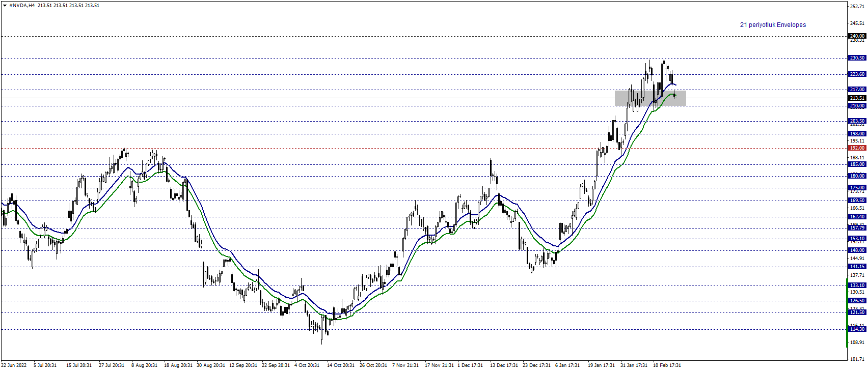Click the '6 Jan 17:31' time axis label

pyautogui.click(x=567, y=365)
